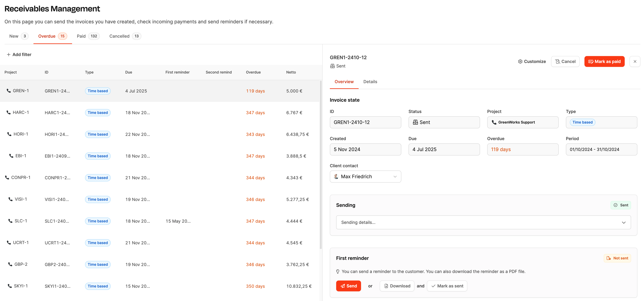Viewport: 644px width, 301px height.
Task: Click the phone icon beside SKYI-1 project
Action: [x=10, y=286]
